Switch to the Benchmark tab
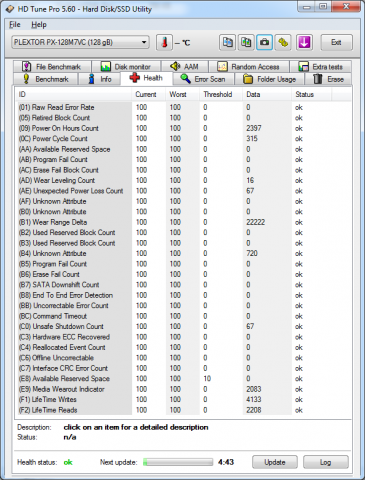The image size is (365, 480). coord(46,79)
